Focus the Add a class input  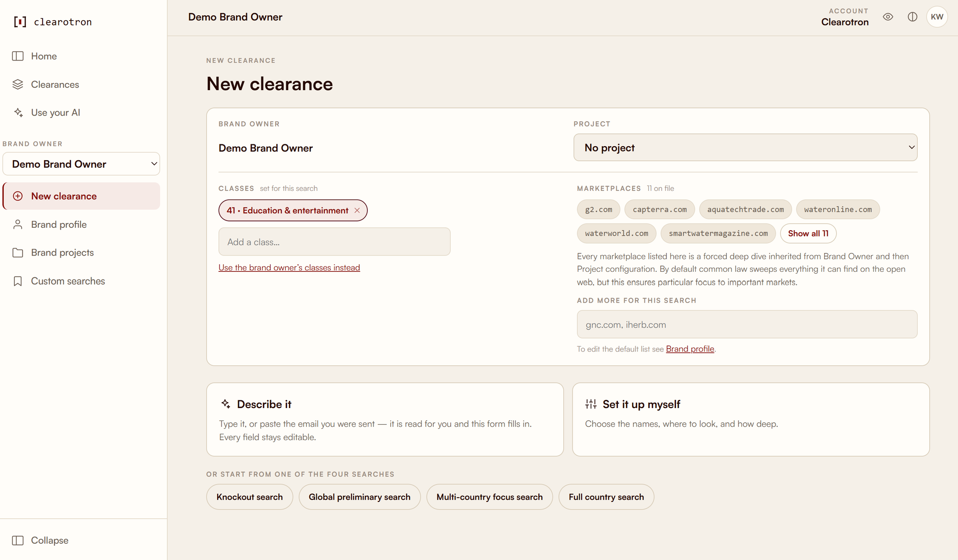[x=334, y=242]
